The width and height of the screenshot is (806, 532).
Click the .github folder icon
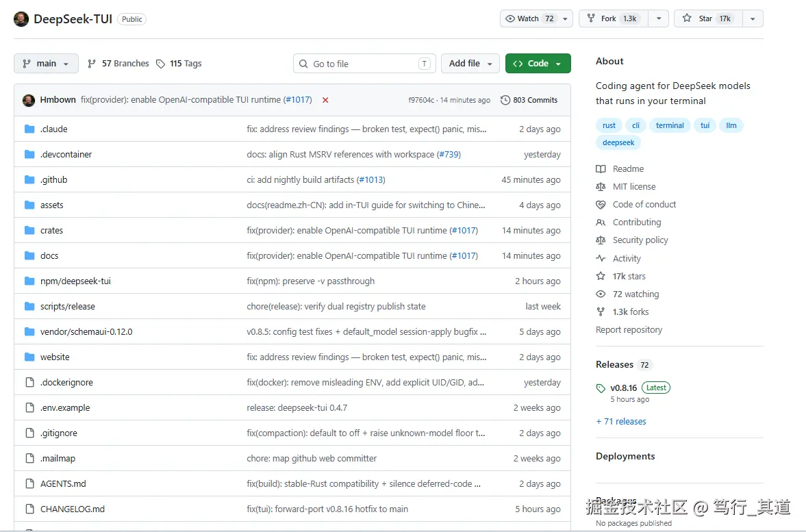point(30,179)
